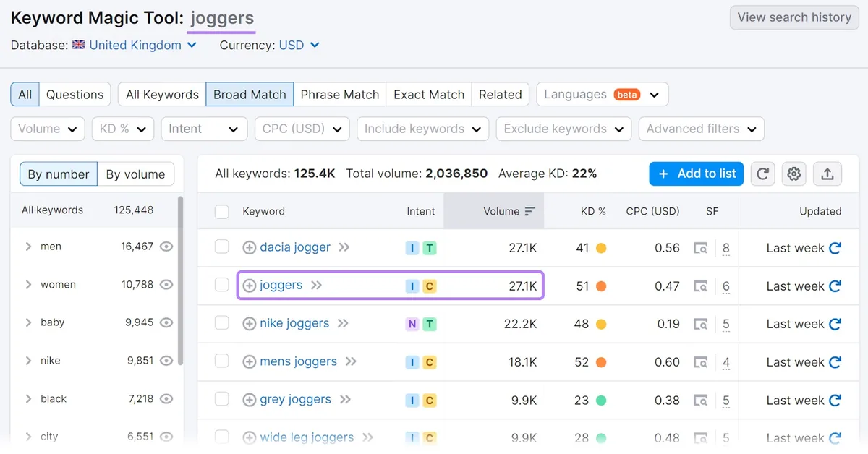Viewport: 868px width, 454px height.
Task: Expand the nike keyword group
Action: click(28, 360)
